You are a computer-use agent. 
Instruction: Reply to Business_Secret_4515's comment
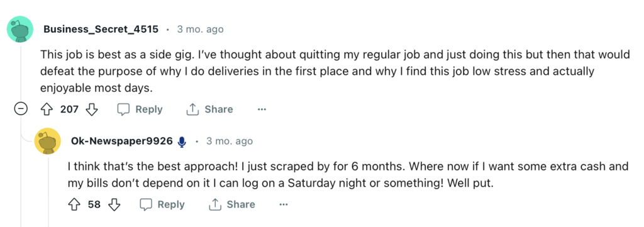(x=140, y=109)
